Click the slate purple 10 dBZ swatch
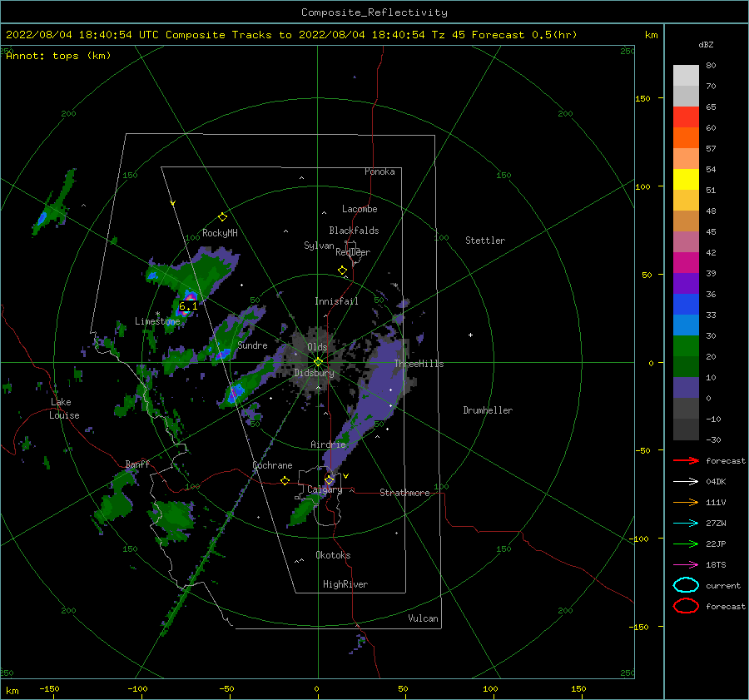749x700 pixels. [x=686, y=387]
